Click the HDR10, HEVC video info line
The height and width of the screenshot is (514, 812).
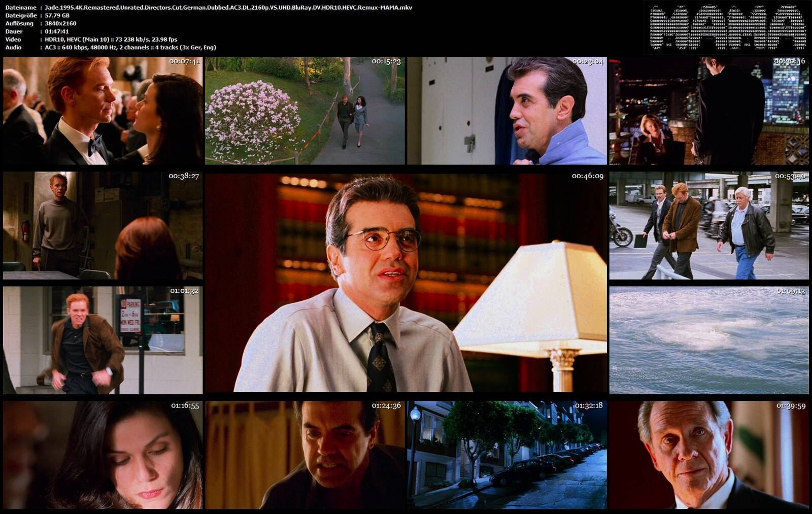pyautogui.click(x=111, y=40)
